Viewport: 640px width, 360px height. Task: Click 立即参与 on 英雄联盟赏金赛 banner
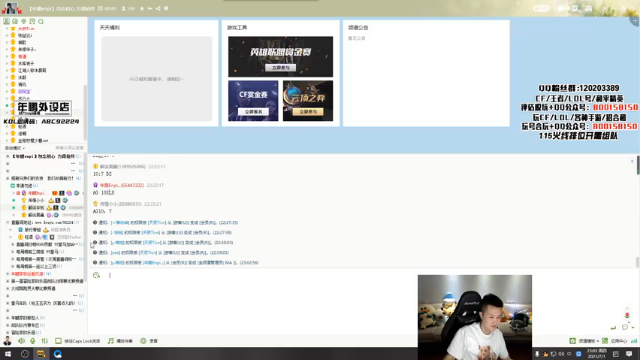coord(280,67)
